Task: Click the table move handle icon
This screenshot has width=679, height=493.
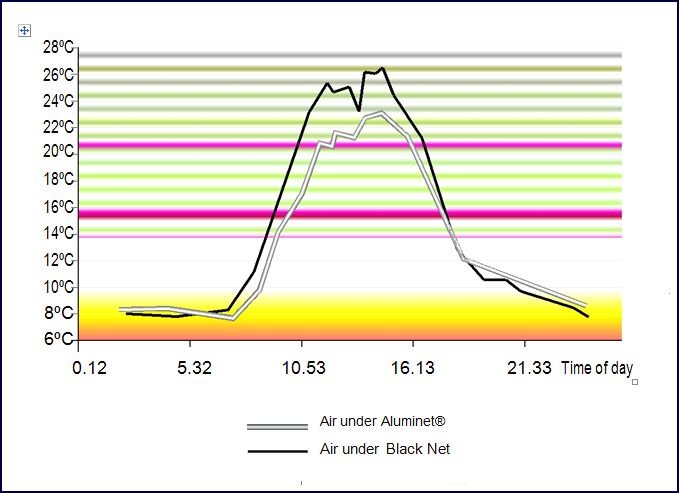Action: point(26,31)
